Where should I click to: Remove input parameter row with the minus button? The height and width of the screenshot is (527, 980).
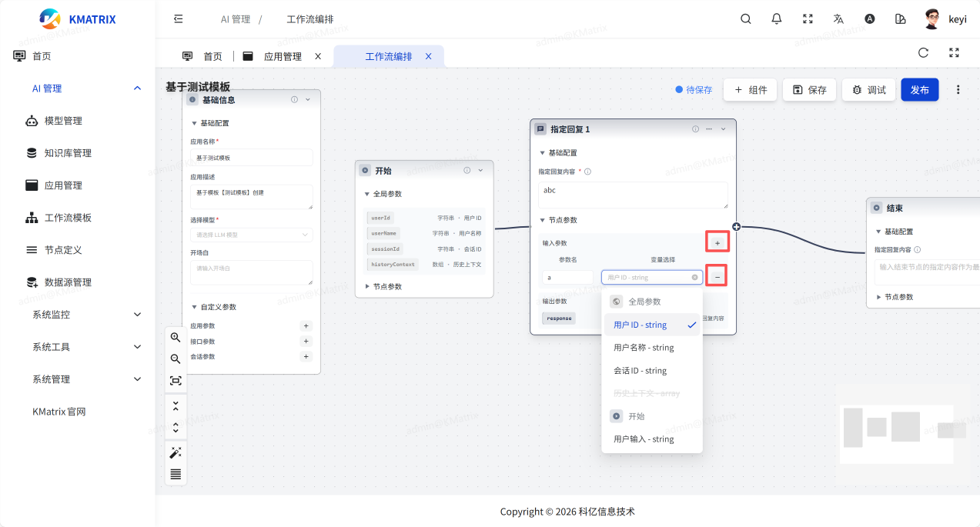(x=717, y=275)
